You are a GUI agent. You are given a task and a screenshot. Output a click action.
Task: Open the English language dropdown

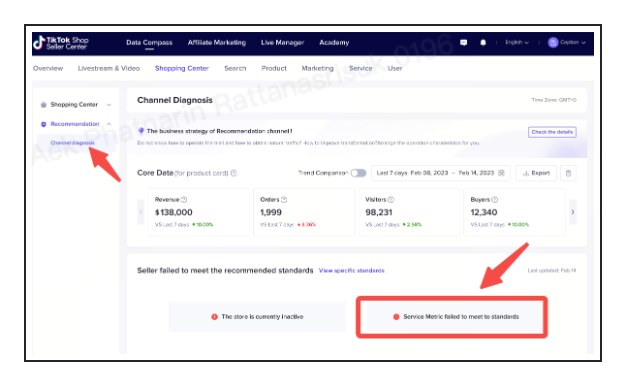pyautogui.click(x=517, y=42)
